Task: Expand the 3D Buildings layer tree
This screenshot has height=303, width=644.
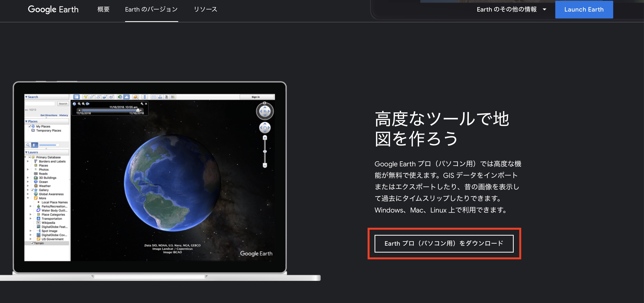Action: point(28,178)
